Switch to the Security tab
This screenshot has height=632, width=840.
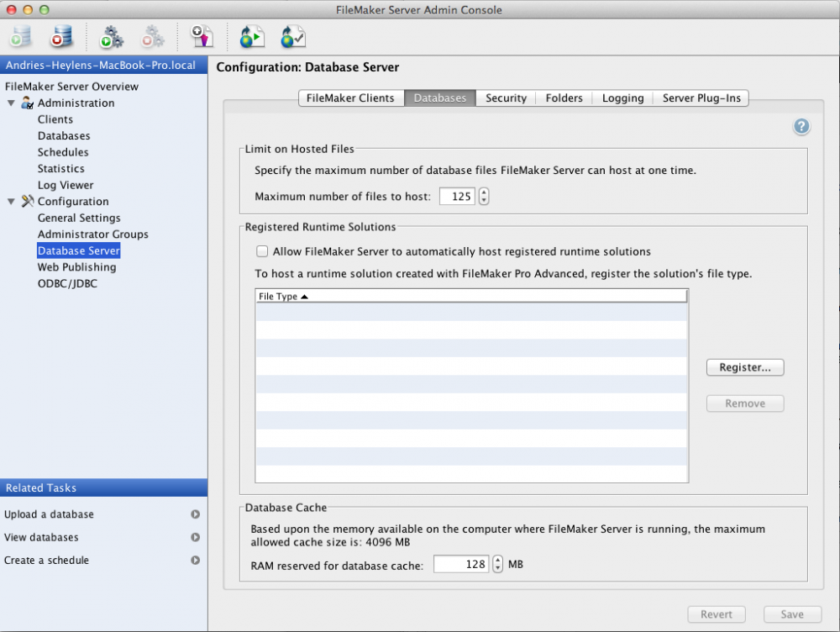pos(506,97)
